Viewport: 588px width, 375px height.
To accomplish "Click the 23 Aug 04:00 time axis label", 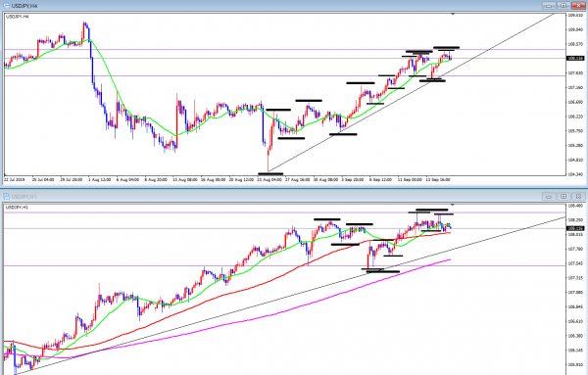I will [x=269, y=180].
